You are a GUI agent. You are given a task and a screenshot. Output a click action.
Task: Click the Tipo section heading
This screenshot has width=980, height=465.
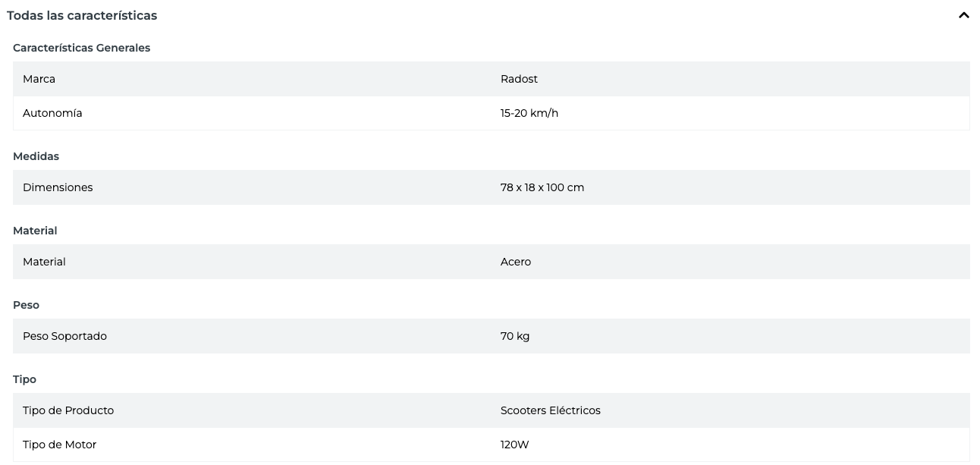(x=24, y=379)
